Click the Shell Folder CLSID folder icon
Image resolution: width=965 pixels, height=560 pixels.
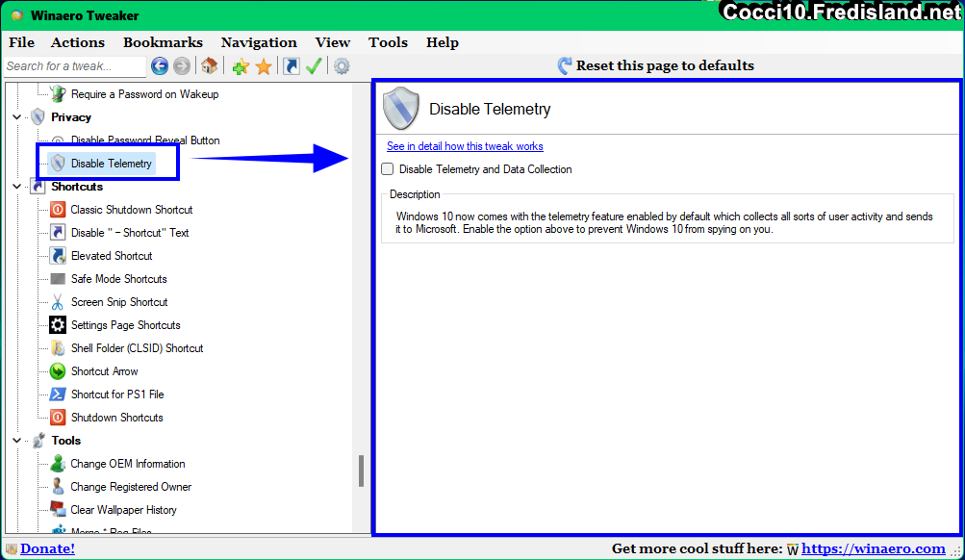[x=57, y=347]
